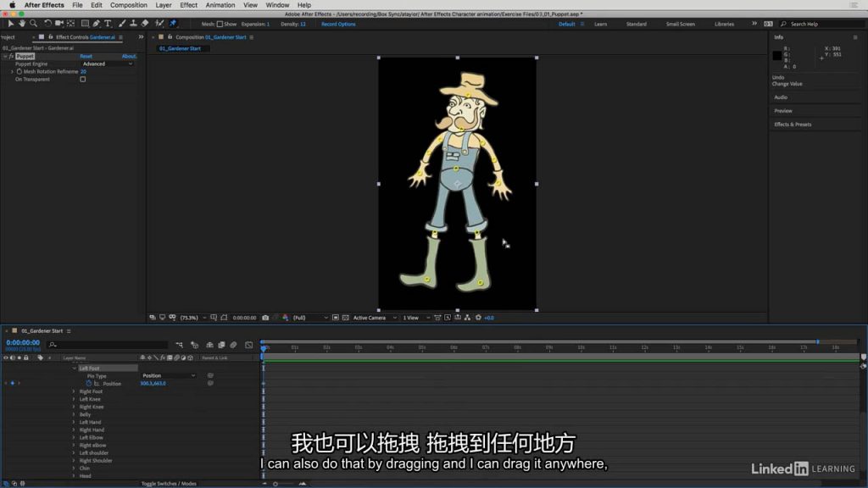Toggle Hide Shy Layers in timeline

pos(210,345)
